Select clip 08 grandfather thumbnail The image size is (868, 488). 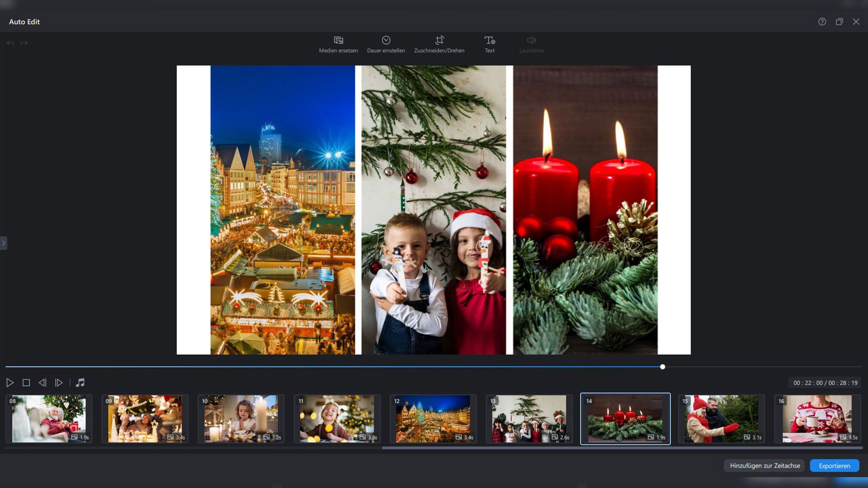pos(49,419)
